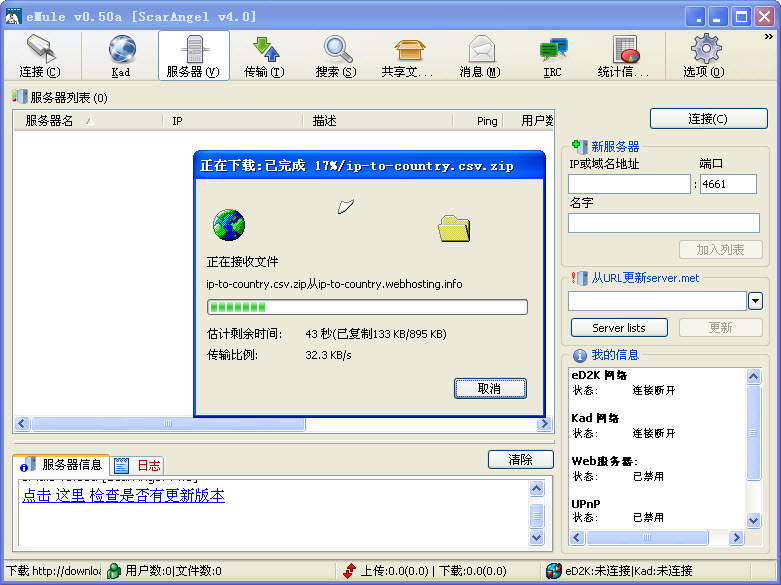Click the IP或域名地址 input field

tap(629, 184)
